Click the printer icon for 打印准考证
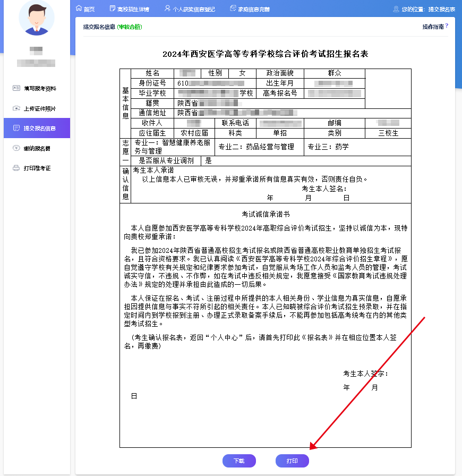The height and width of the screenshot is (476, 462). point(16,168)
